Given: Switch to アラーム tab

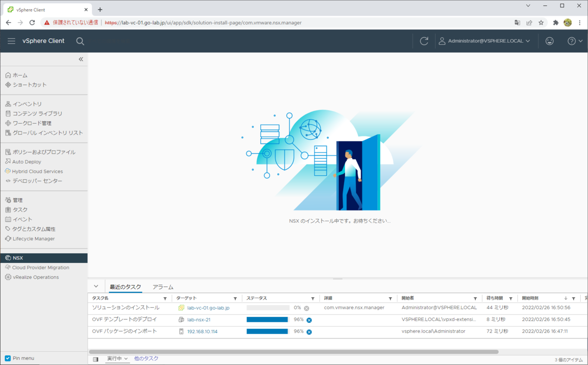Looking at the screenshot, I should 163,287.
